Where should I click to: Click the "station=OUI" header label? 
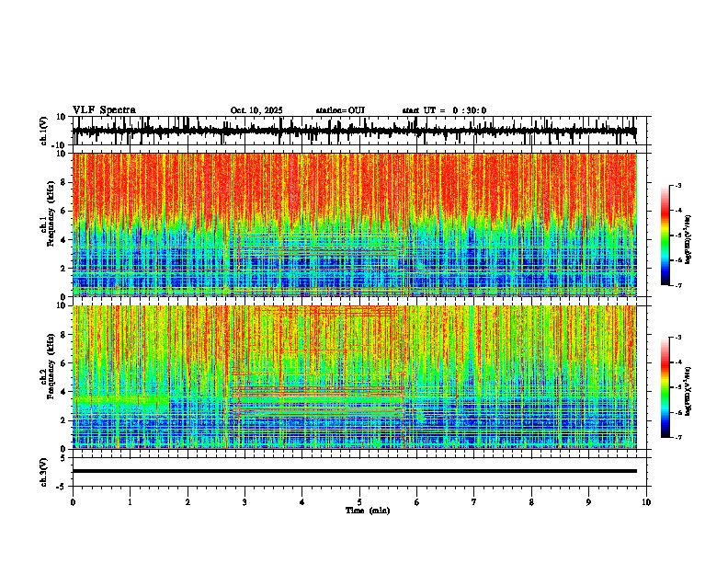(340, 110)
